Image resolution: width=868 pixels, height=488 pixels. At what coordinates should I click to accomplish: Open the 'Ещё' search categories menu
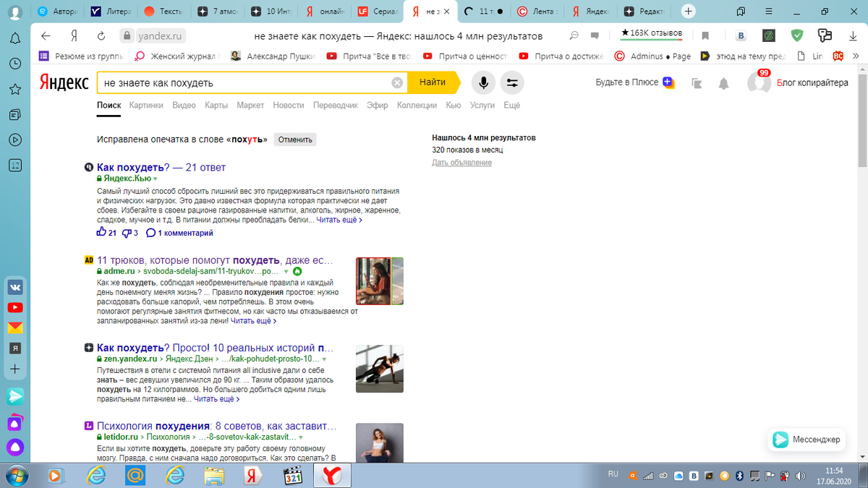[x=512, y=105]
